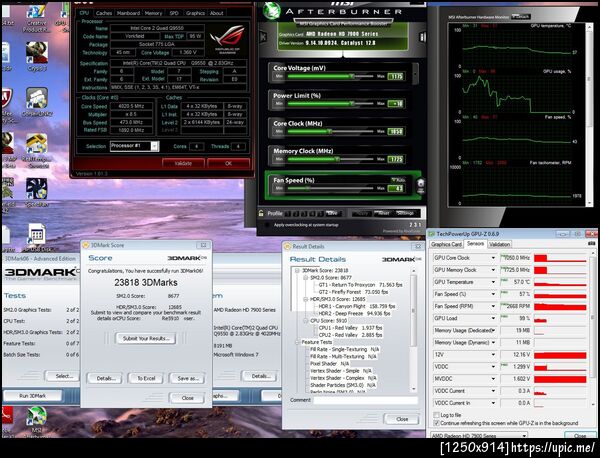This screenshot has width=600, height=458.
Task: Open the GPU Load sensor dropdown
Action: (493, 318)
